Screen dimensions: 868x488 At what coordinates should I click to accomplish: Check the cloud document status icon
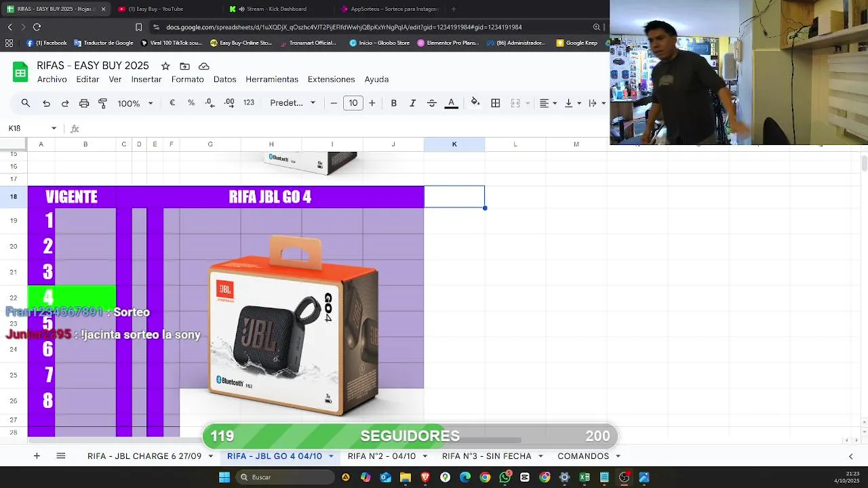tap(203, 66)
